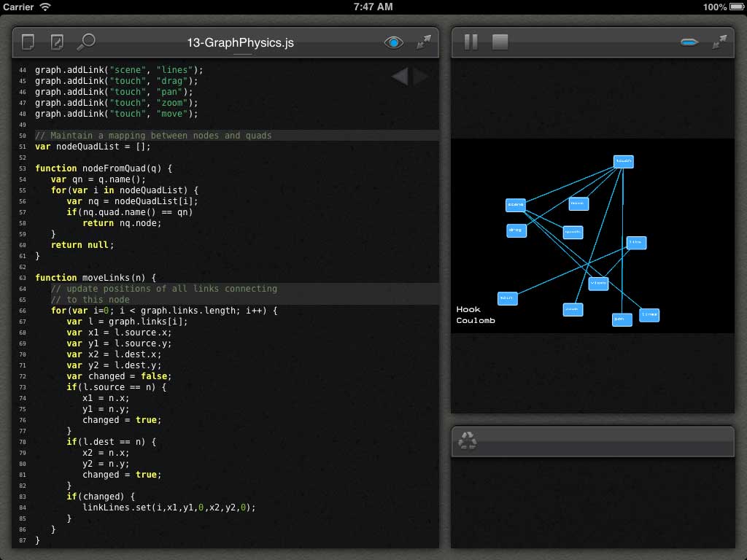Click comment 'update positions of all links connecting'
Viewport: 747px width, 560px height.
tap(164, 289)
